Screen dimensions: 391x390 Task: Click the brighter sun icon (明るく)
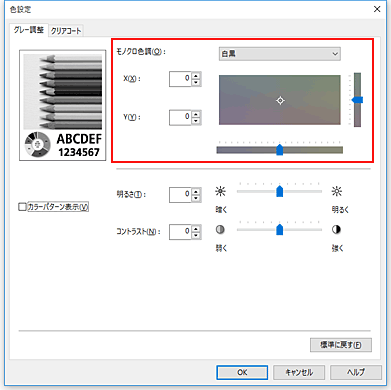click(x=337, y=191)
